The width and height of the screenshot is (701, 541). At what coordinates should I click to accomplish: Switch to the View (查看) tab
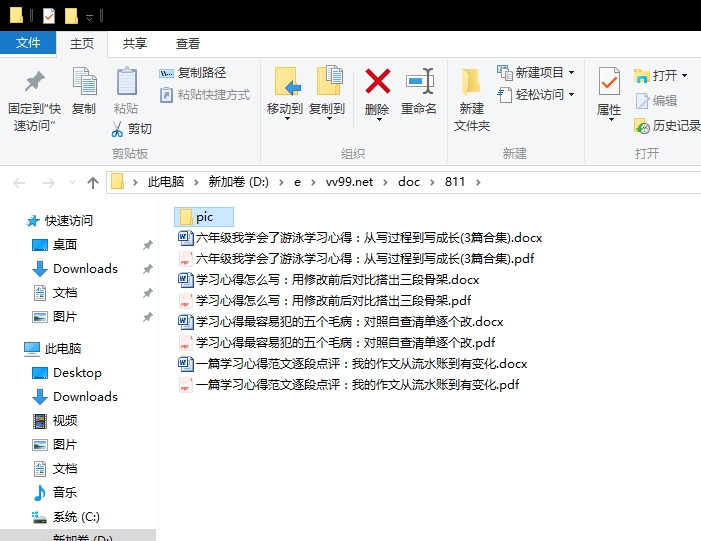click(188, 43)
